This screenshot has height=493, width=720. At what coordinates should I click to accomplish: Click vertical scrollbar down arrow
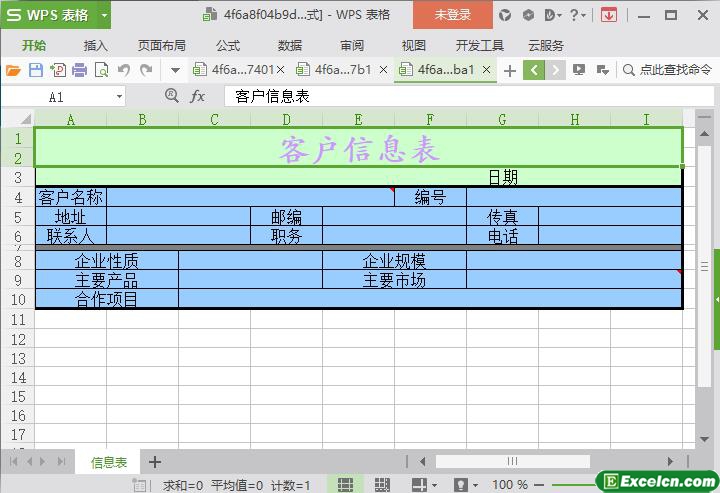[x=704, y=439]
